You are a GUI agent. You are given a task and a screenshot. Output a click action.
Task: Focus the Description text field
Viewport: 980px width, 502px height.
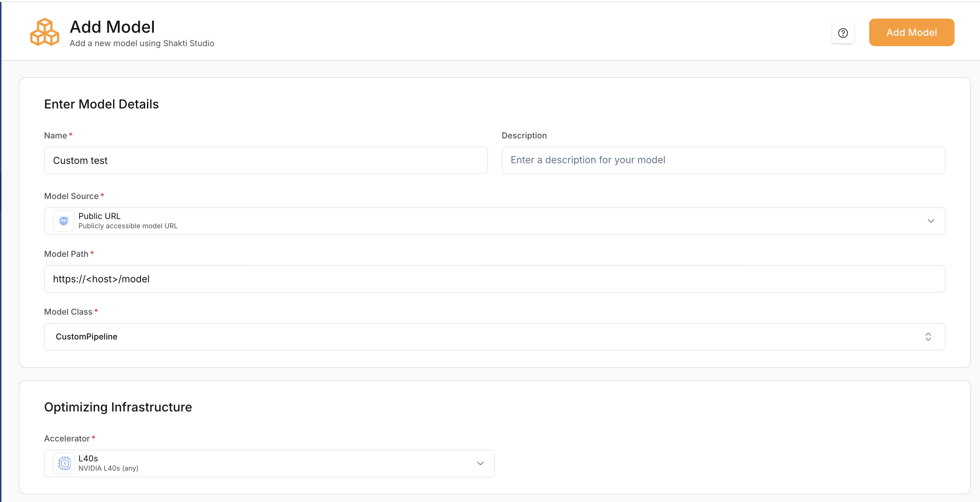(723, 160)
